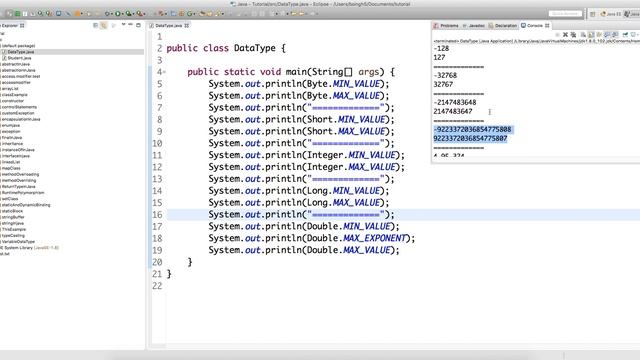
Task: Click Open Perspective icon near Java perspective
Action: pyautogui.click(x=593, y=14)
